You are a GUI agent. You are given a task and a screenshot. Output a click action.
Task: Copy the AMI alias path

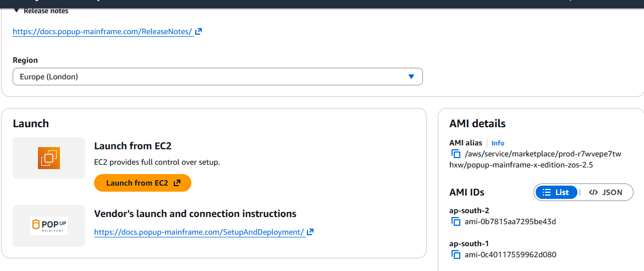pyautogui.click(x=455, y=154)
